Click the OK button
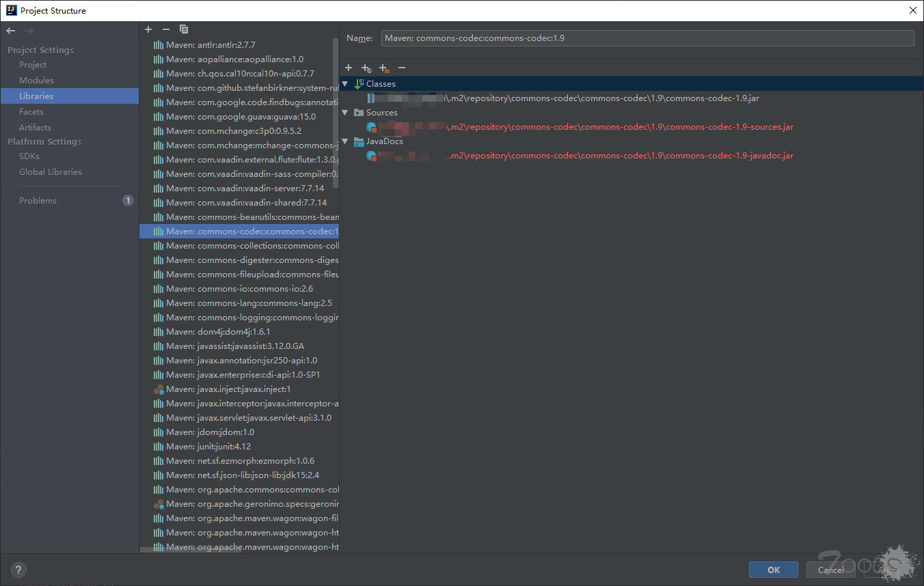The width and height of the screenshot is (924, 586). [773, 570]
